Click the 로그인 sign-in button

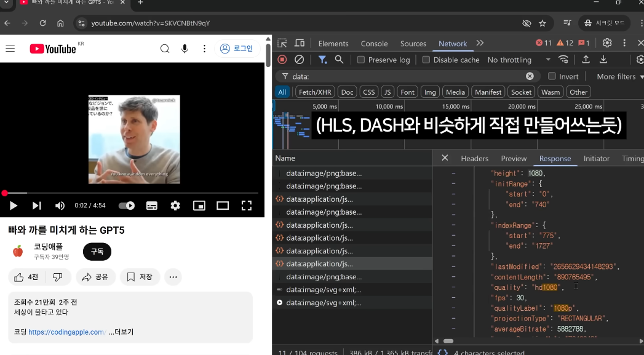(237, 49)
